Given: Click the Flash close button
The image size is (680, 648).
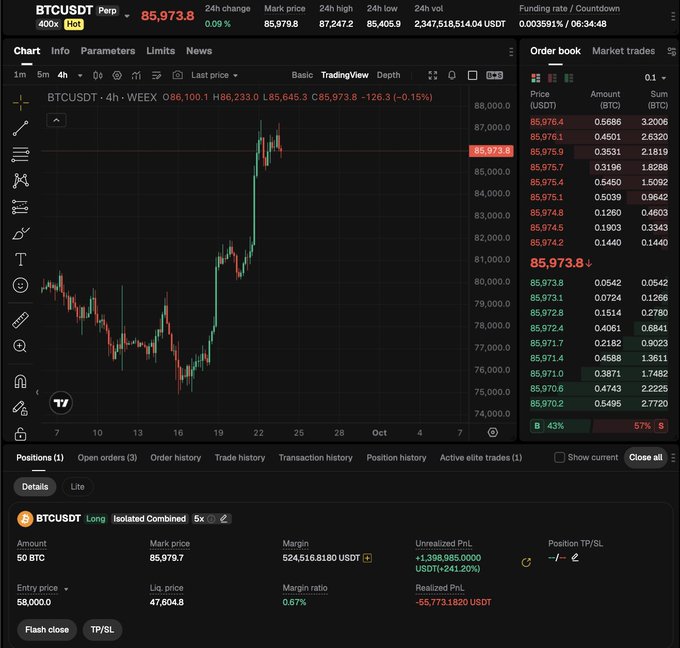Looking at the screenshot, I should (47, 629).
